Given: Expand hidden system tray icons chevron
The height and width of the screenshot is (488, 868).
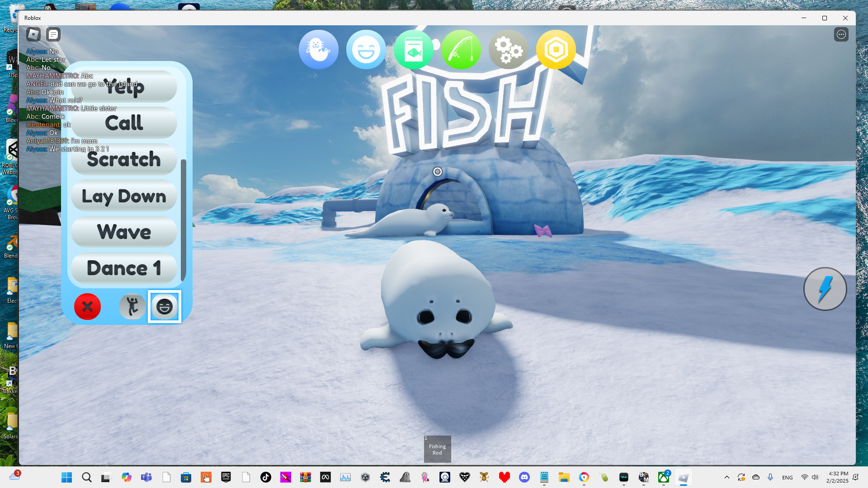Looking at the screenshot, I should [727, 477].
